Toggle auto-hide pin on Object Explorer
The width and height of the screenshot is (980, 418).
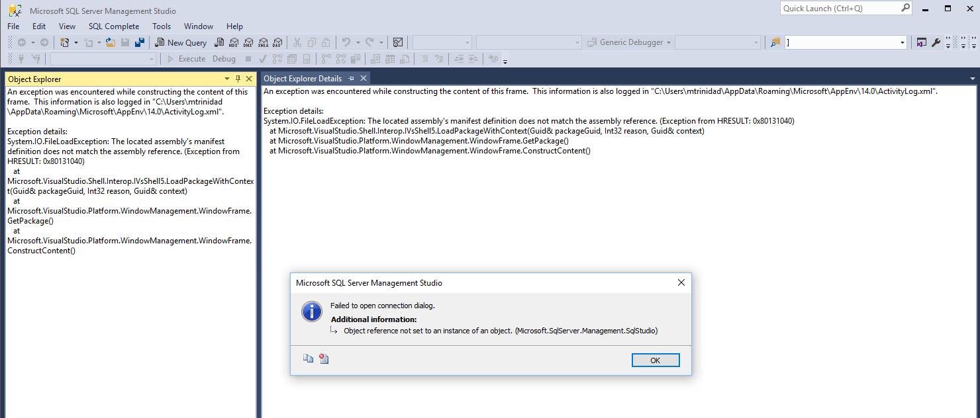click(x=238, y=79)
